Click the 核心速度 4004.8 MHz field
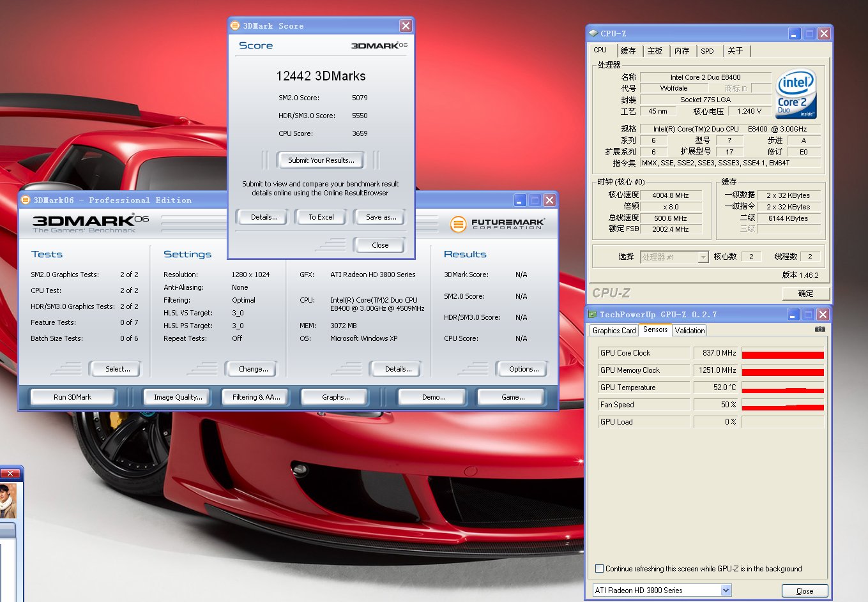Screen dimensions: 868x602 point(671,195)
